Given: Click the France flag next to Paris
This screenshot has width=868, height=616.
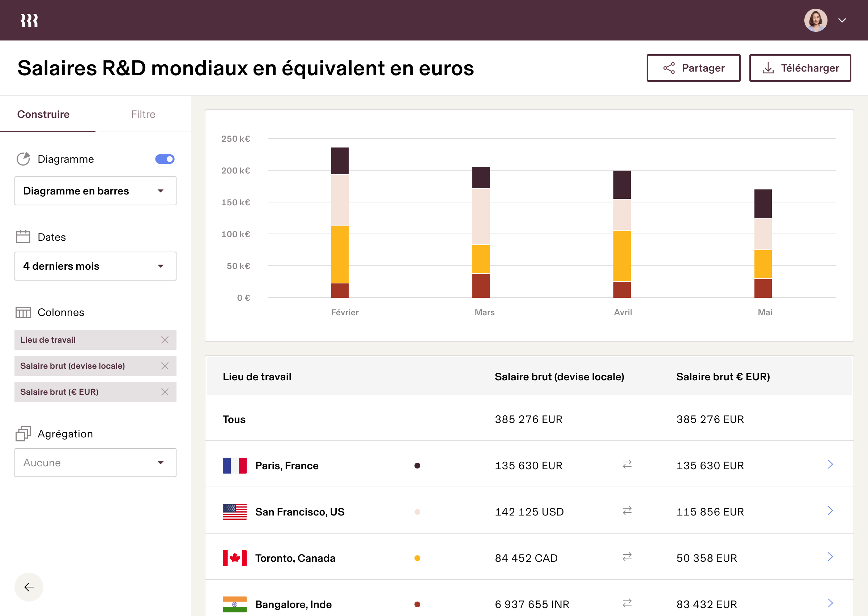Looking at the screenshot, I should 233,465.
